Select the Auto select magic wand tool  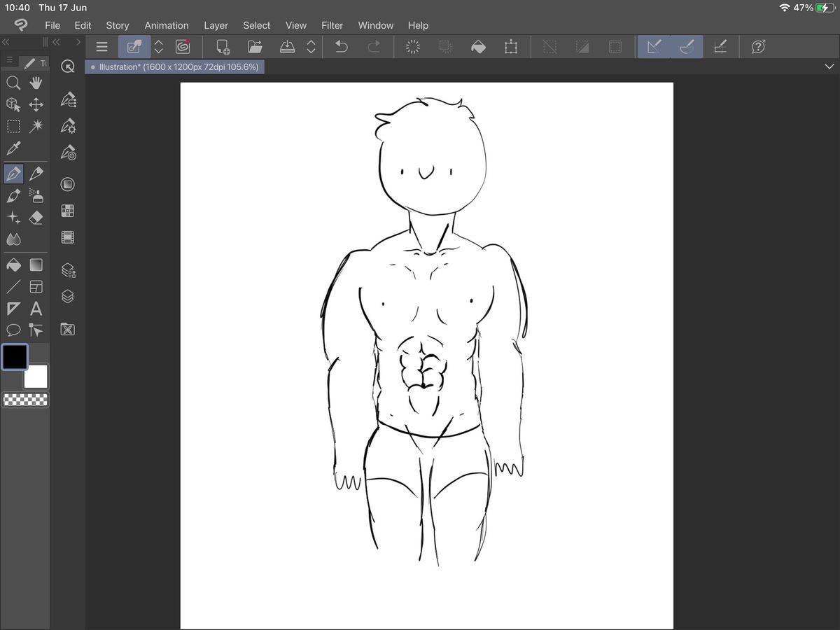(36, 127)
